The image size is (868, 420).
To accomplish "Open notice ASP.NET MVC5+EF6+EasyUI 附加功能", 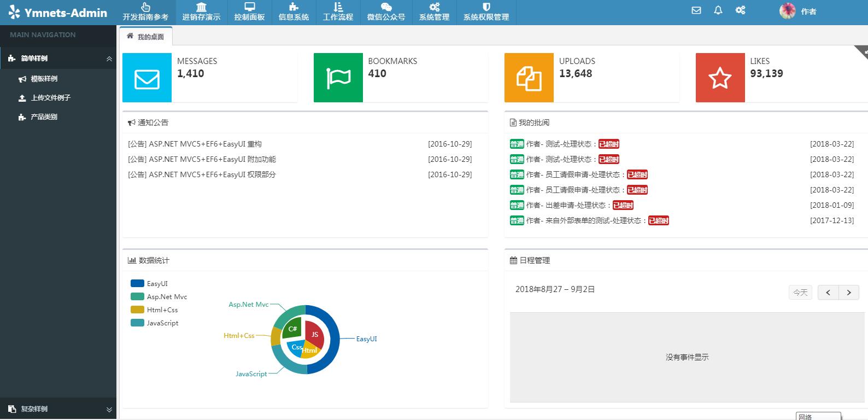I will (x=202, y=160).
